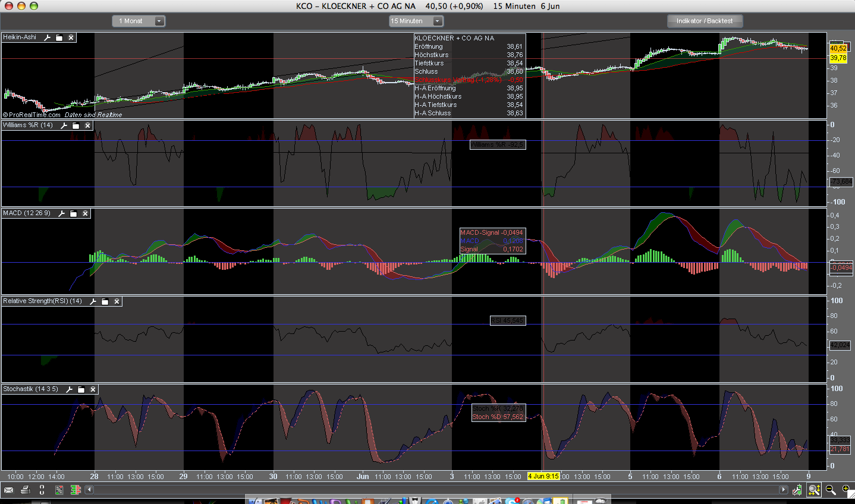
Task: Open Stochastik settings wrench icon
Action: [x=69, y=389]
